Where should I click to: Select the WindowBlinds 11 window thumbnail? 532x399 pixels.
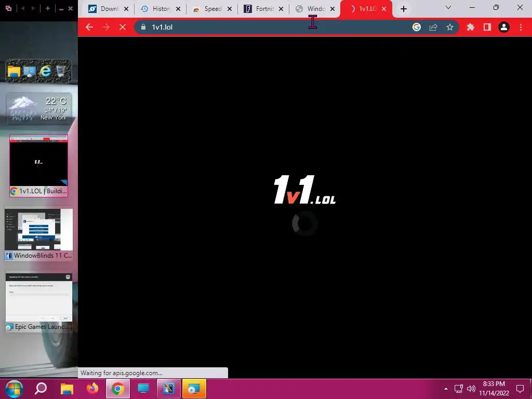click(x=38, y=234)
